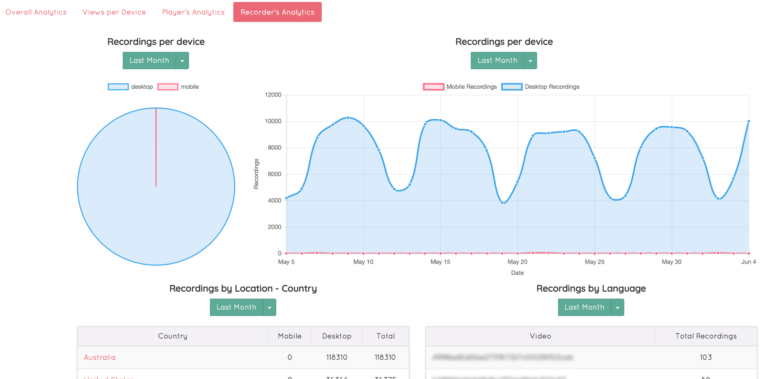
Task: Expand dropdown caret above line chart
Action: [531, 61]
